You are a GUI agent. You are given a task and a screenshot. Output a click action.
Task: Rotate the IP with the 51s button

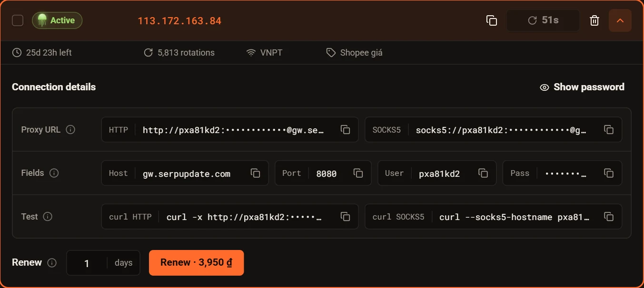pyautogui.click(x=543, y=20)
